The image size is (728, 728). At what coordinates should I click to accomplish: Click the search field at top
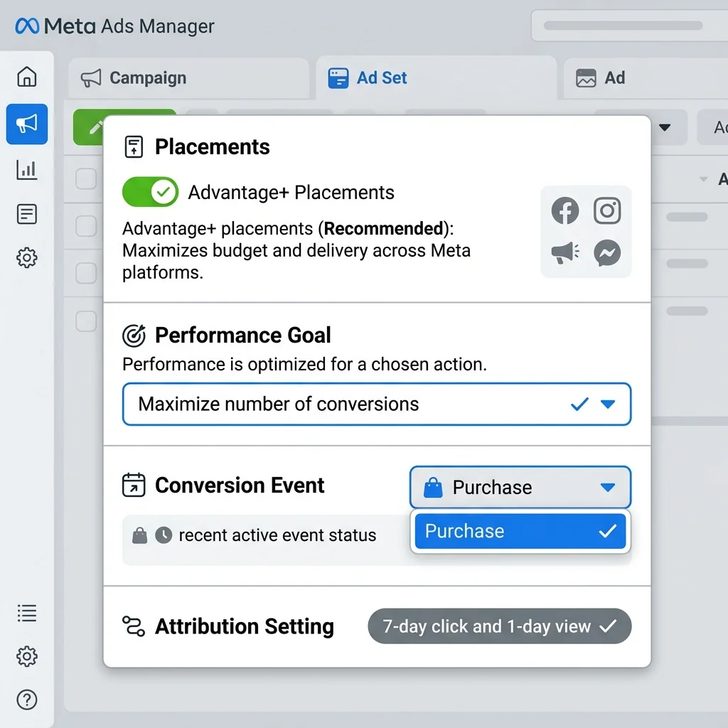(630, 26)
